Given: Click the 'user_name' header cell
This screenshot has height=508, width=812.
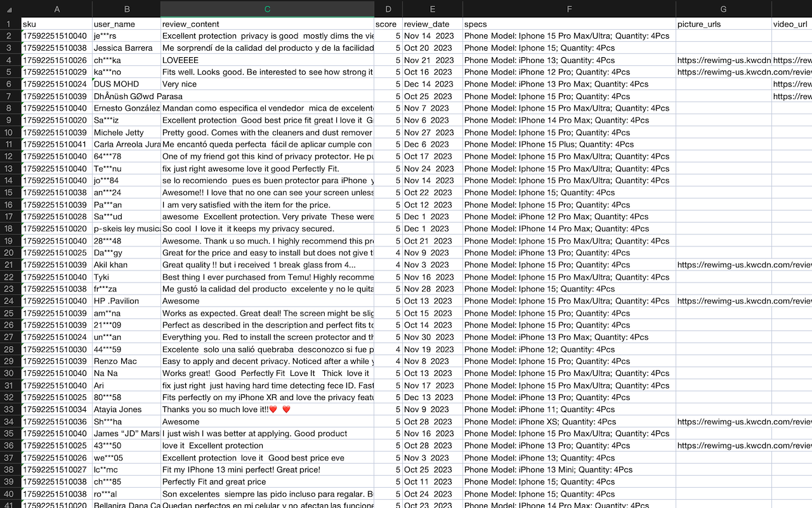Looking at the screenshot, I should click(126, 24).
